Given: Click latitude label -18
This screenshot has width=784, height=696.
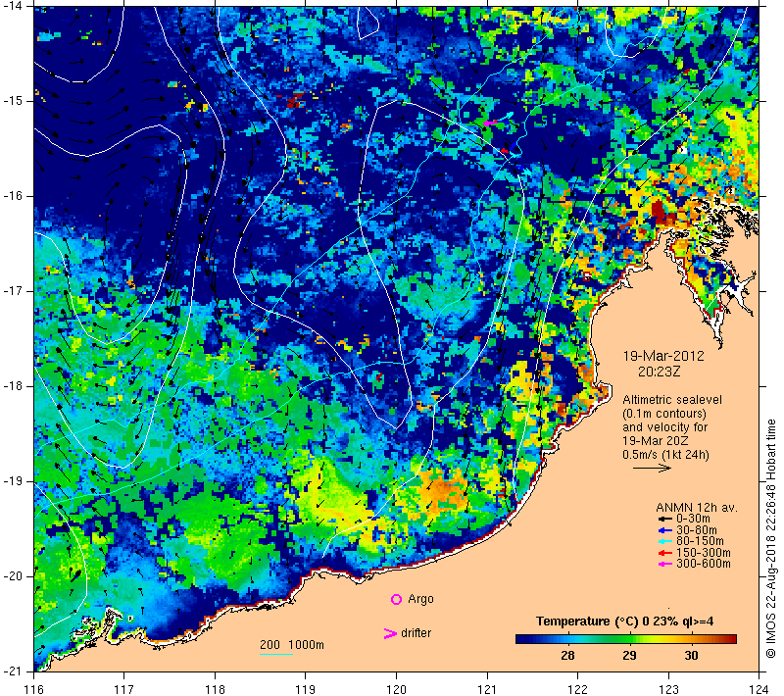Looking at the screenshot, I should pos(12,386).
